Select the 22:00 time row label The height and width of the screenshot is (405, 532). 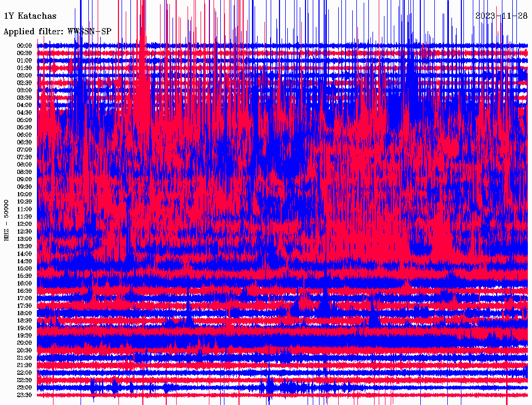tap(24, 373)
